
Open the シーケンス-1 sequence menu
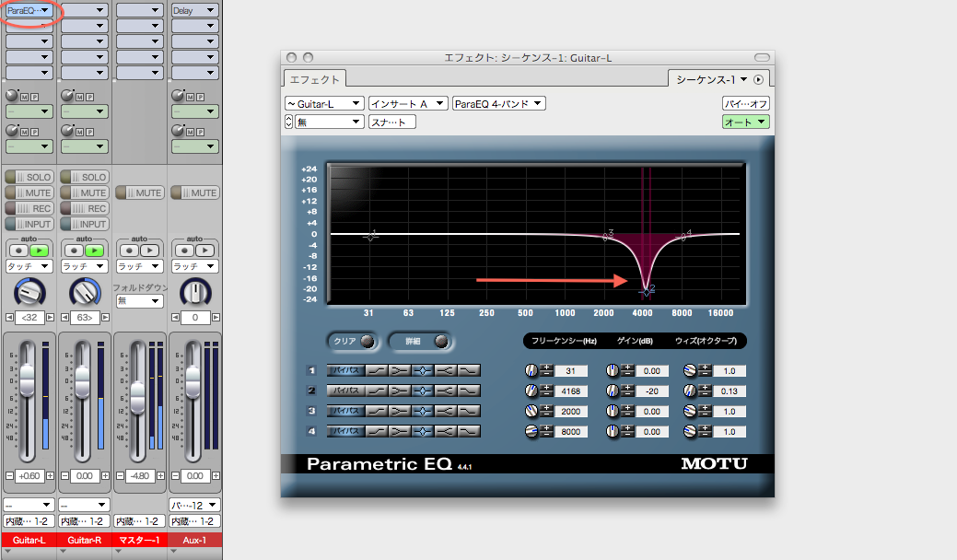pos(712,79)
